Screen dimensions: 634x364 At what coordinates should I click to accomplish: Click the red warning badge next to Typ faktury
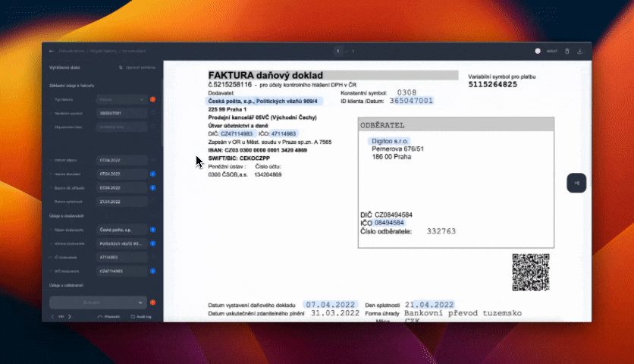153,99
